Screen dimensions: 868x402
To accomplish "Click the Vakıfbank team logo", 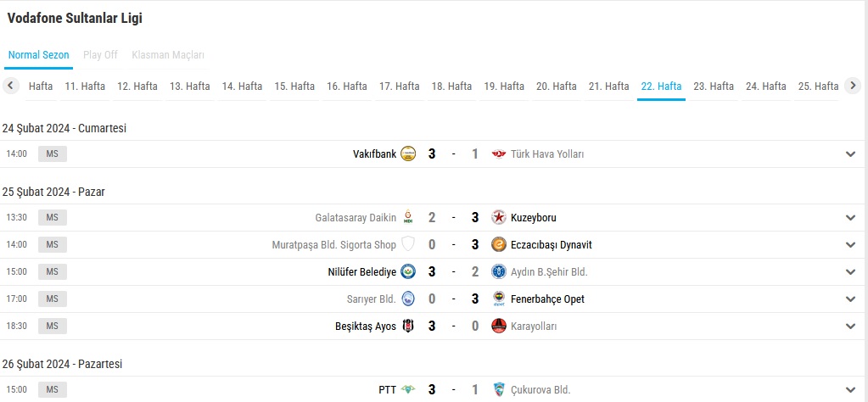I will [408, 154].
